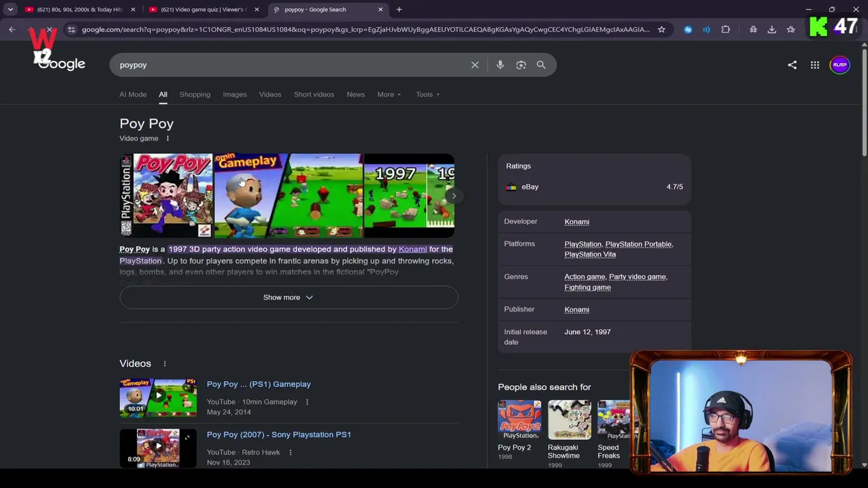Select the All results tab
Viewport: 868px width, 488px height.
[163, 94]
